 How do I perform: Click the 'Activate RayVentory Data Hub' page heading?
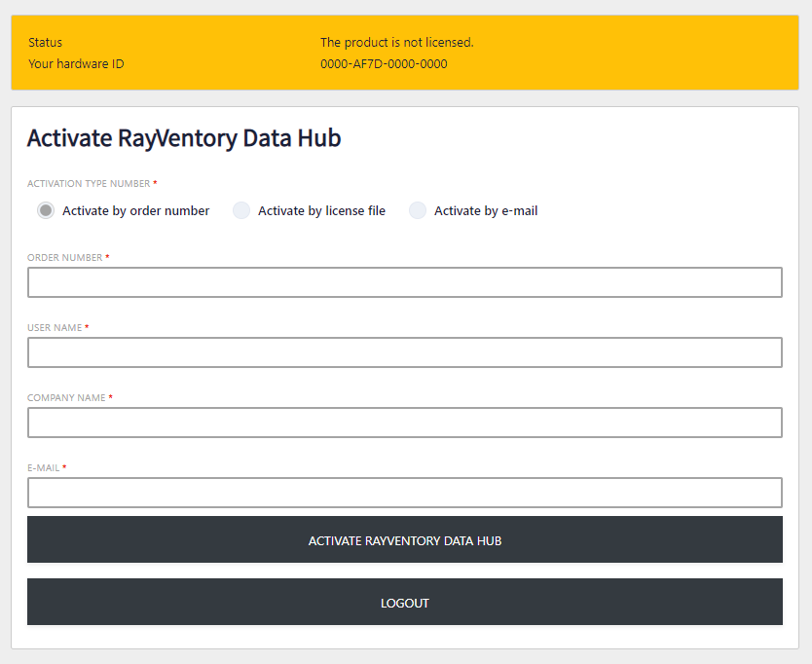(184, 138)
